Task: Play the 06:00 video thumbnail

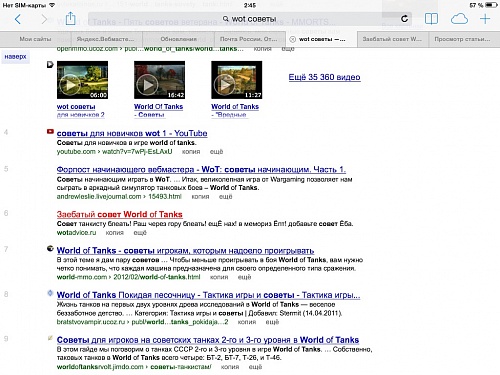Action: [x=82, y=80]
